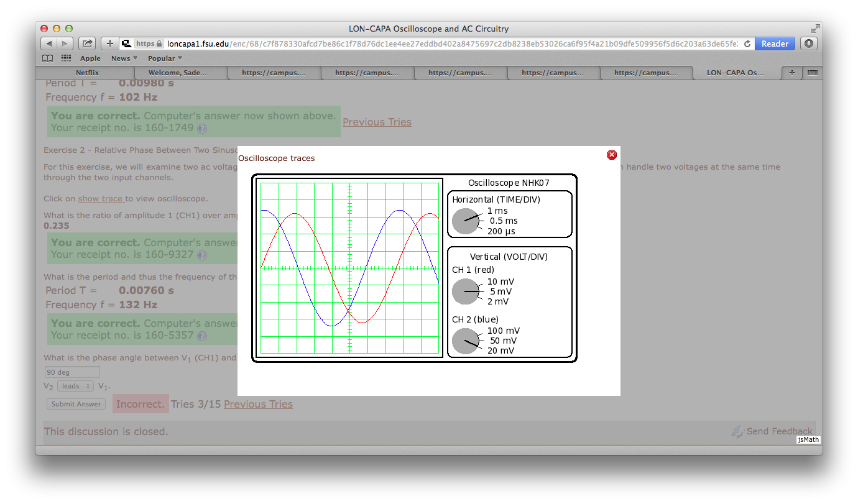Click the Horizontal TIME/DIV knob
The width and height of the screenshot is (858, 504).
(x=466, y=221)
